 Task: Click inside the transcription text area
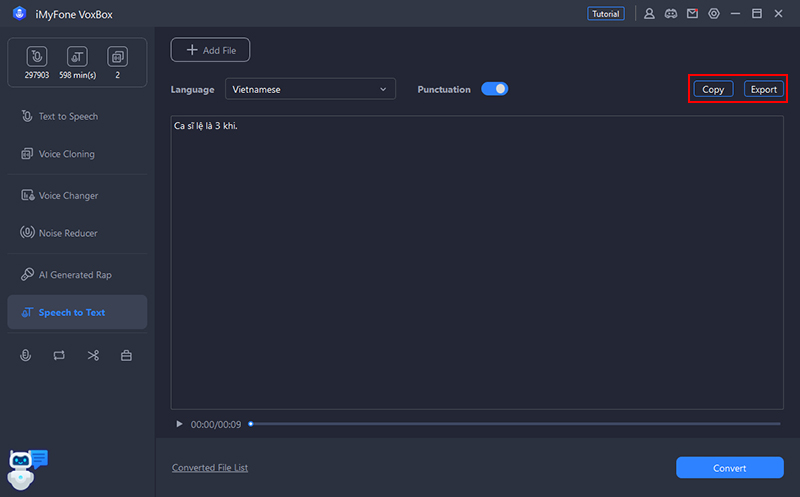(x=477, y=263)
